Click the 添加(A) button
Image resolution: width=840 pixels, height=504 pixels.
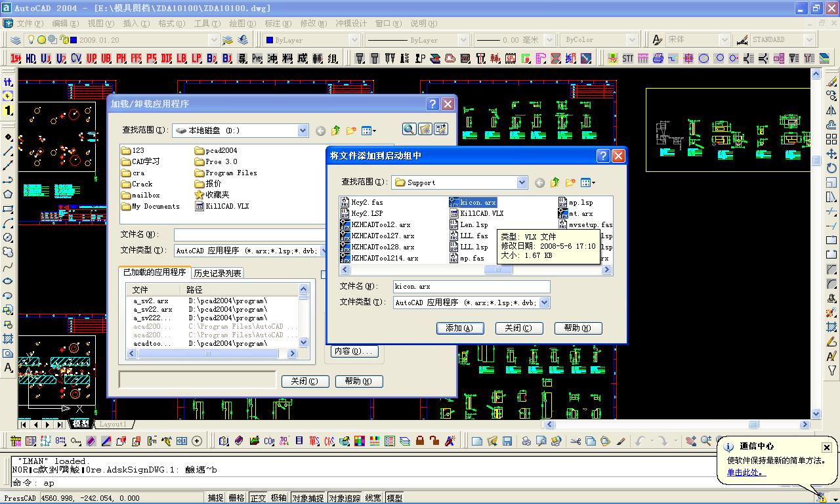coord(460,328)
